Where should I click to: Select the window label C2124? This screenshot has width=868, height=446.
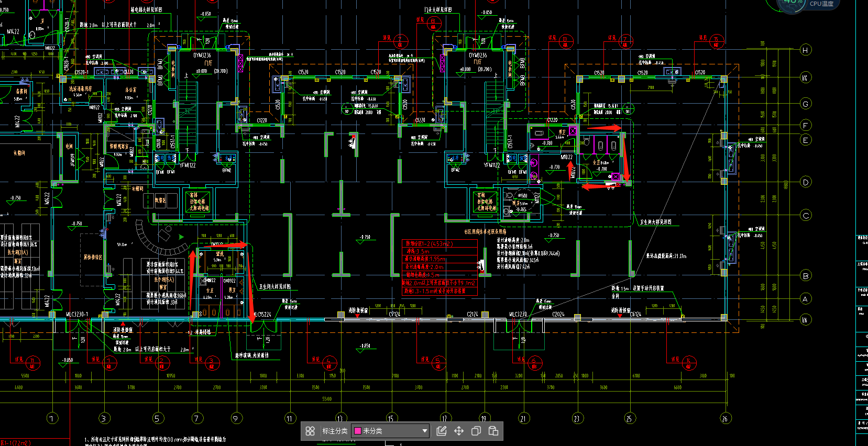click(x=473, y=315)
